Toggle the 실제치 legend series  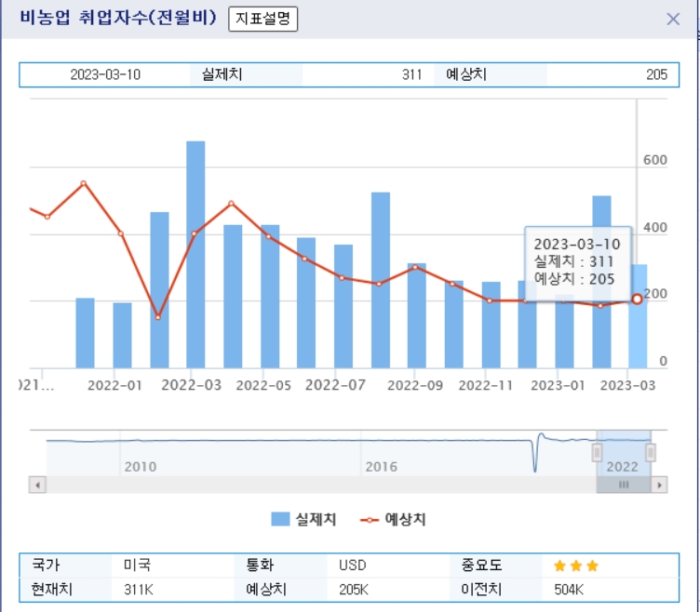tap(303, 519)
